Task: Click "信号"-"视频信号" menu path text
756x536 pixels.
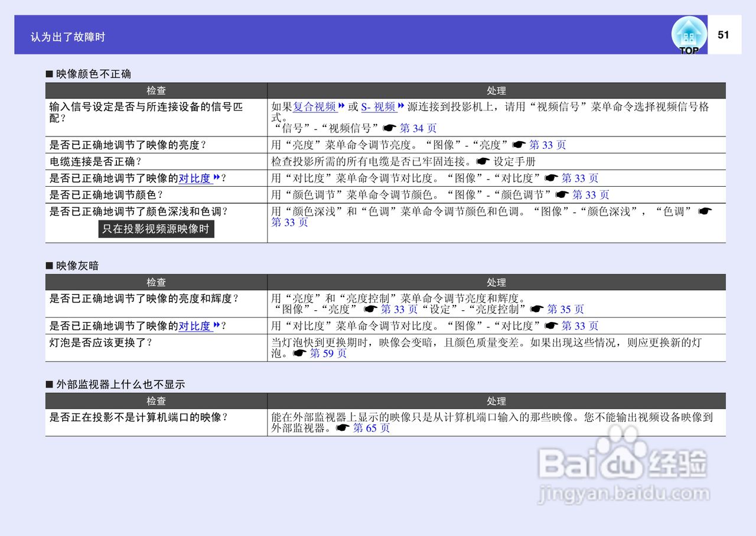Action: click(x=327, y=128)
